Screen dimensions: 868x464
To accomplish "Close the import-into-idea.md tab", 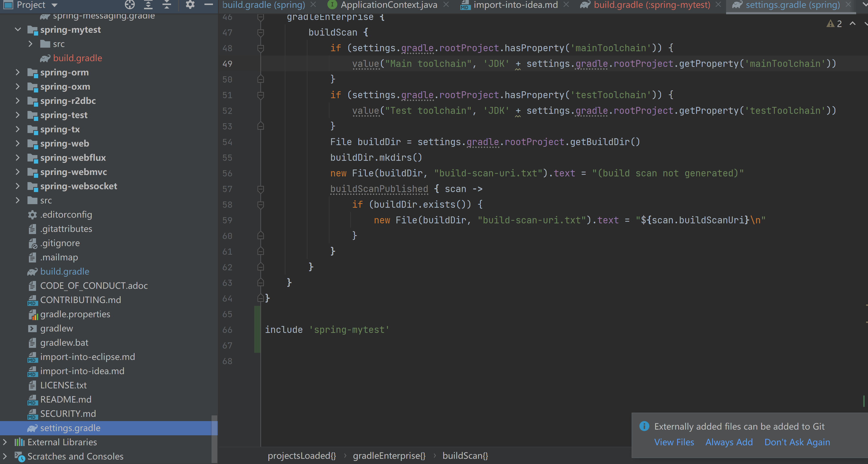I will click(x=566, y=4).
